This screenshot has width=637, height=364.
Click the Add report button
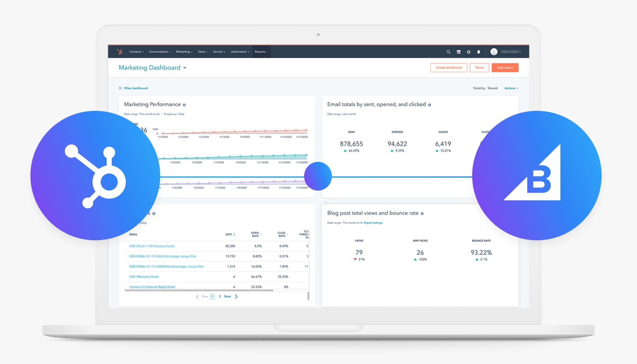click(505, 68)
